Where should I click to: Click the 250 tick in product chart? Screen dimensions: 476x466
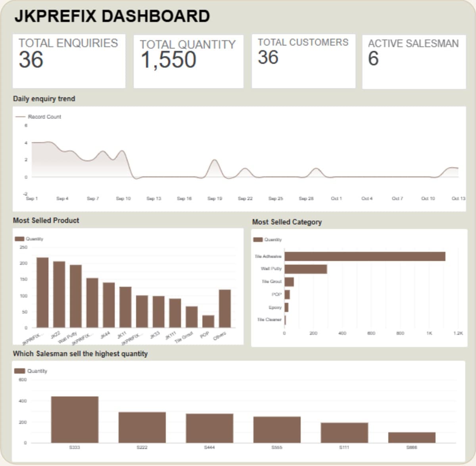click(x=23, y=247)
